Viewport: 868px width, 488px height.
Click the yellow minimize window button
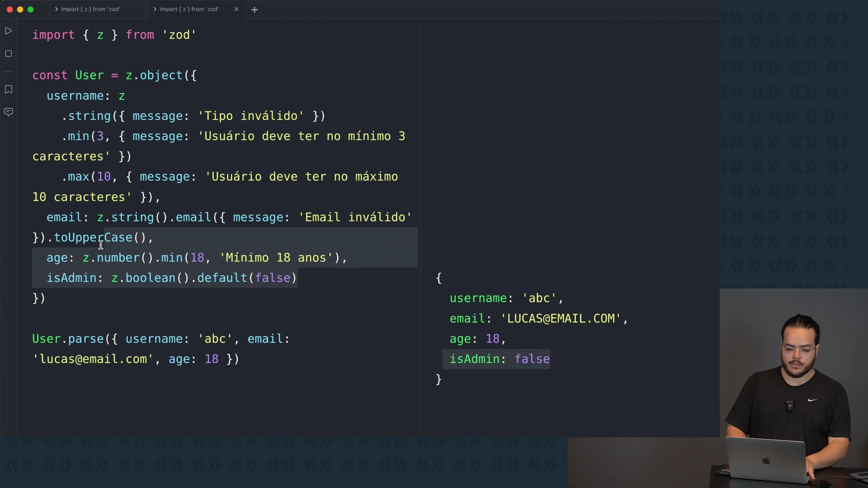[x=20, y=9]
